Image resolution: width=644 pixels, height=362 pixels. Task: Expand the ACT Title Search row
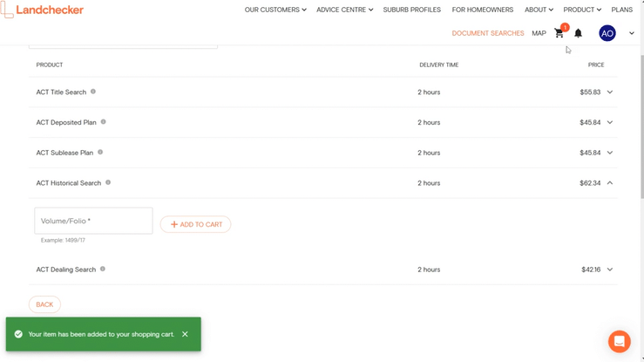[610, 92]
